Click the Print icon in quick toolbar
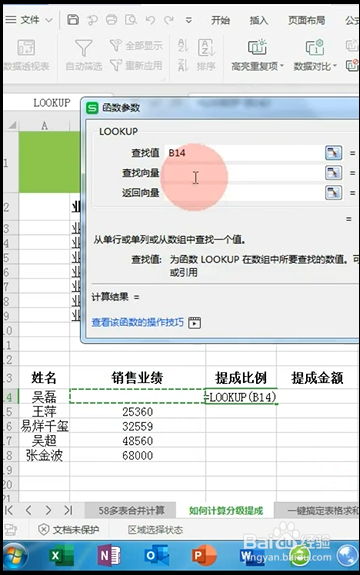 pos(111,19)
